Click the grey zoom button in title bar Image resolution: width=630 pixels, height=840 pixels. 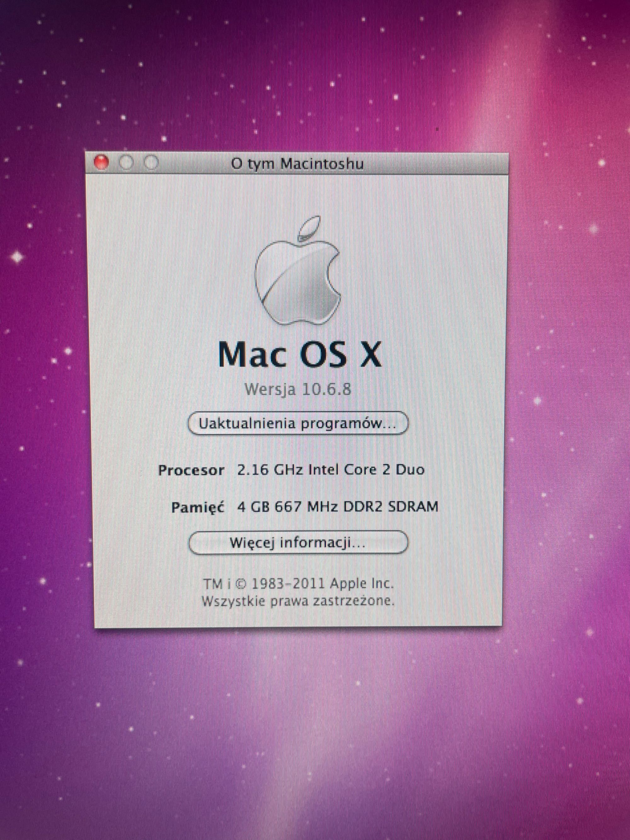tap(152, 163)
